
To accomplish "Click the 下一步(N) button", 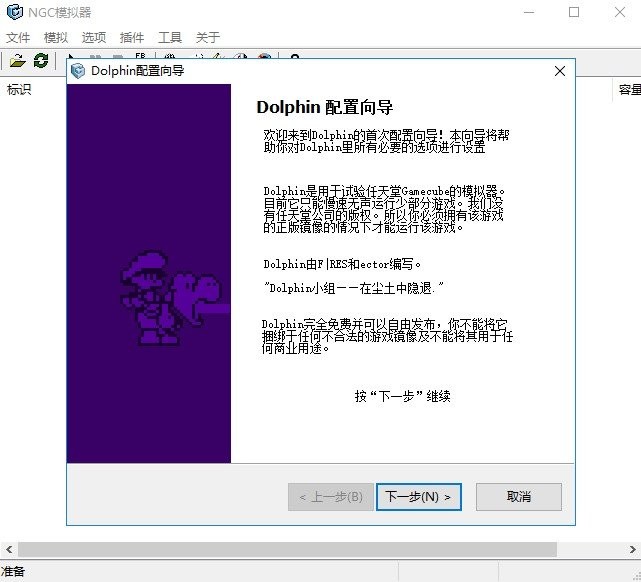I will [x=419, y=497].
